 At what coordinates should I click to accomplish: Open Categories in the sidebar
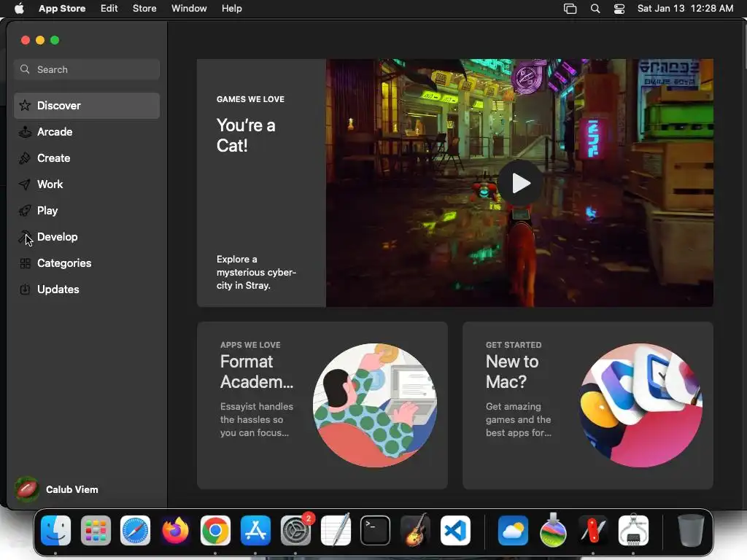(87, 262)
